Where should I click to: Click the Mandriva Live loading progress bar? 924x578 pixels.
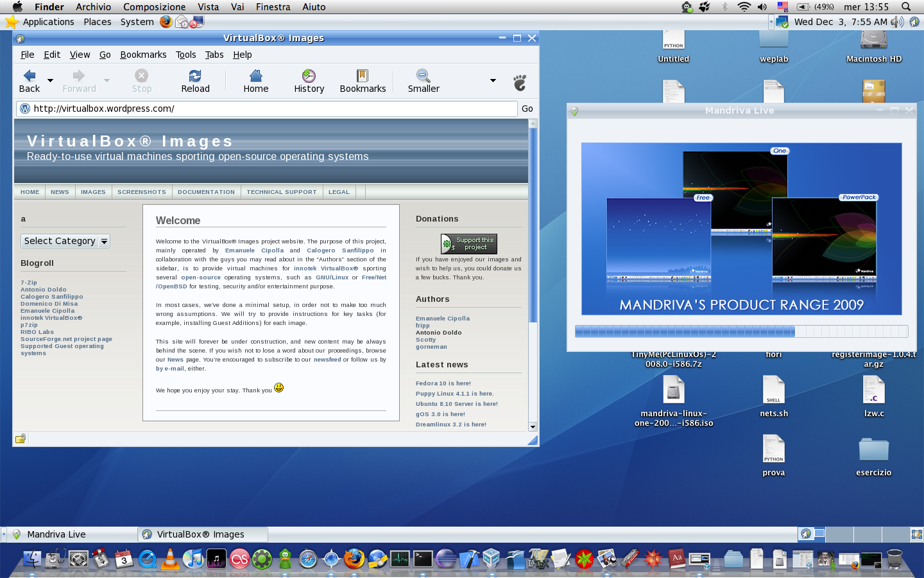(741, 331)
